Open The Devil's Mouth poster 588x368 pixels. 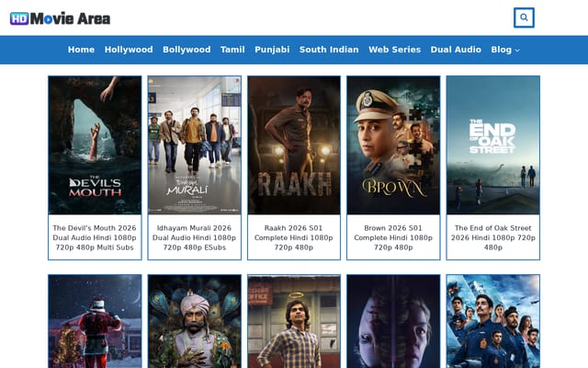pyautogui.click(x=95, y=145)
